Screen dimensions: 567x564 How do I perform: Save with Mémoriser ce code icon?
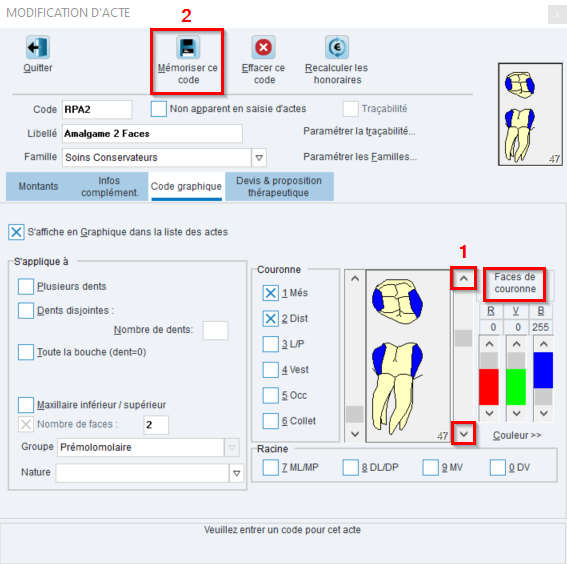pyautogui.click(x=188, y=47)
